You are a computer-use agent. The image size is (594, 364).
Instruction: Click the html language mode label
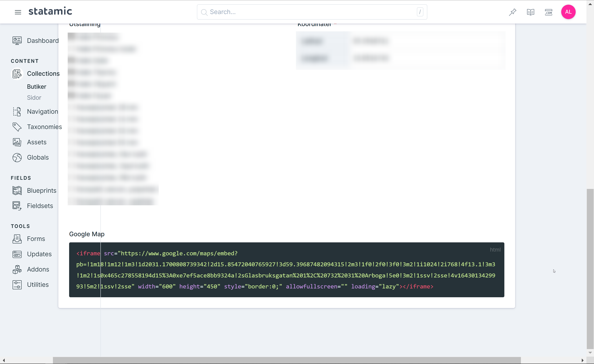(495, 250)
